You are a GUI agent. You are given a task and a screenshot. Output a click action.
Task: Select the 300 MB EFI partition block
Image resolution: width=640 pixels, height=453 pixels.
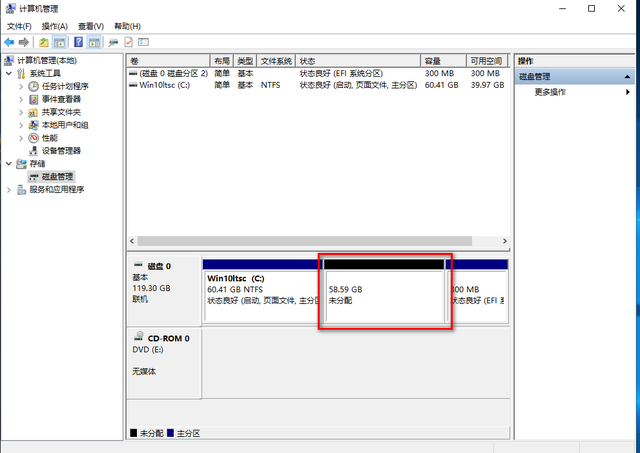click(x=478, y=291)
